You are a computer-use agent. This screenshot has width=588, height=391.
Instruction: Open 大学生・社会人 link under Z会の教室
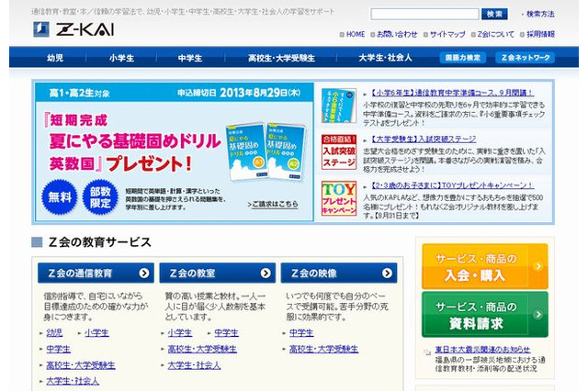coord(194,365)
